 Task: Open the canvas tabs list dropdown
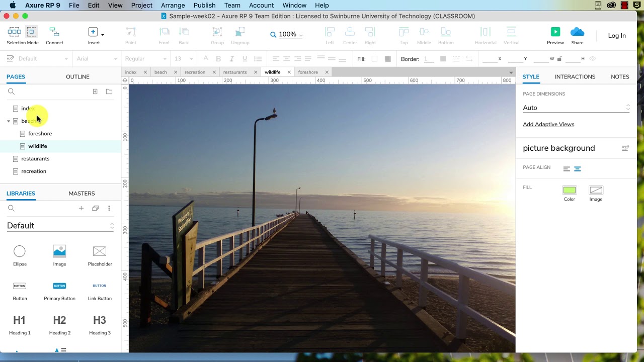pyautogui.click(x=511, y=73)
